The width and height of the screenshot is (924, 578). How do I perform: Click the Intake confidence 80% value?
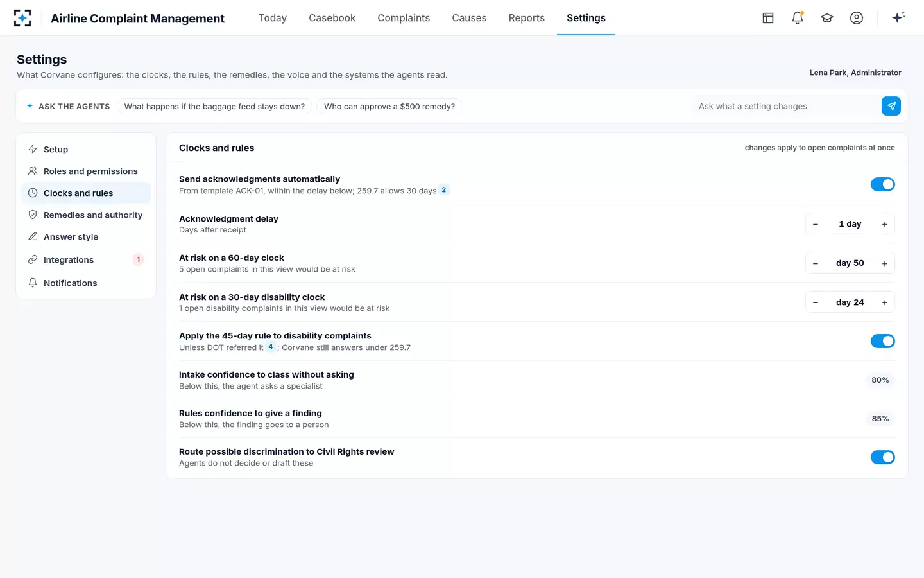pos(880,380)
